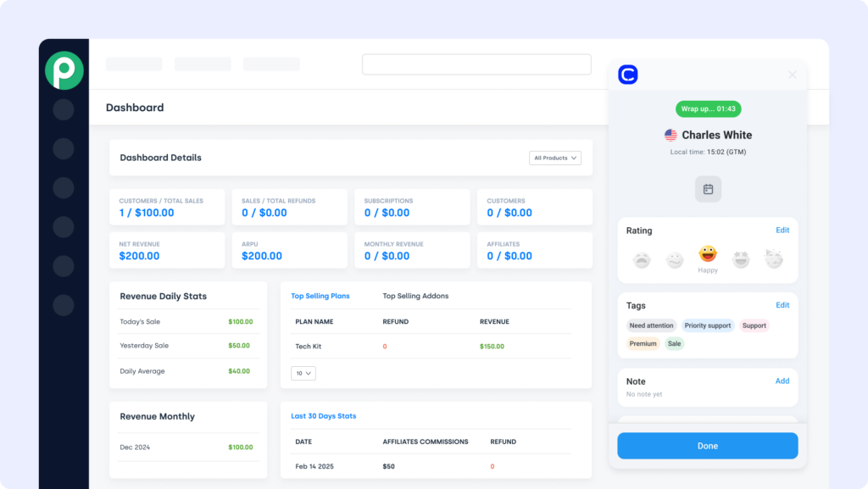Pick the first sad face rating emoji
Image resolution: width=868 pixels, height=489 pixels.
click(642, 259)
